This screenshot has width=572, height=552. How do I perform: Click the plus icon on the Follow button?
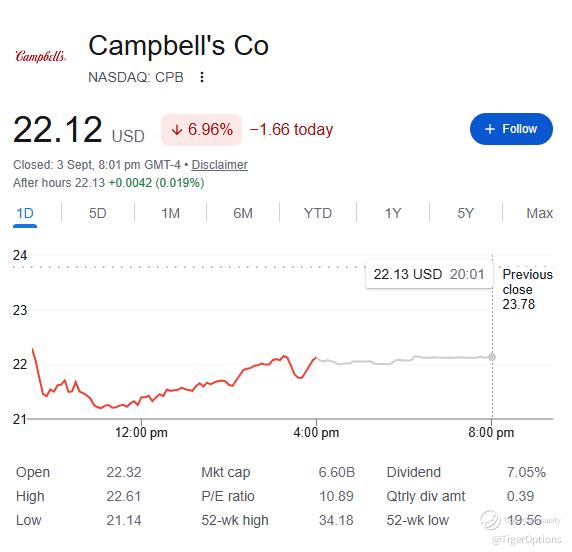pyautogui.click(x=490, y=129)
